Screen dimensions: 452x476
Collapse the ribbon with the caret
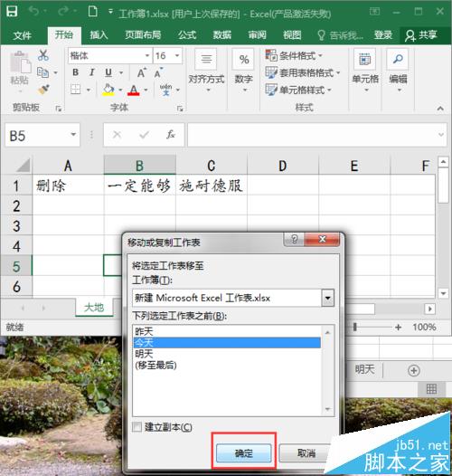440,108
